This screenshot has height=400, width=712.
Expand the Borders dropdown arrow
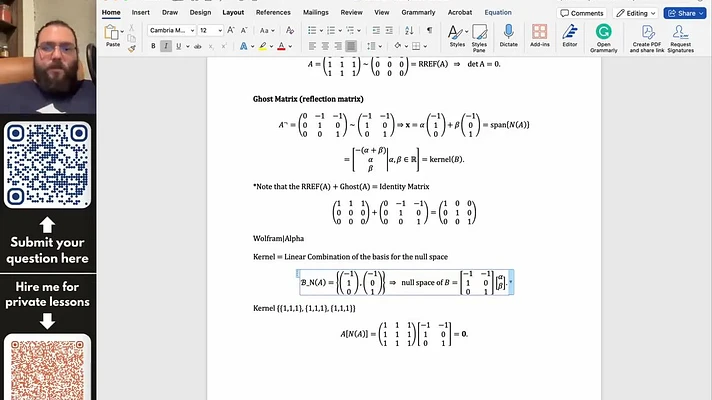click(x=425, y=46)
